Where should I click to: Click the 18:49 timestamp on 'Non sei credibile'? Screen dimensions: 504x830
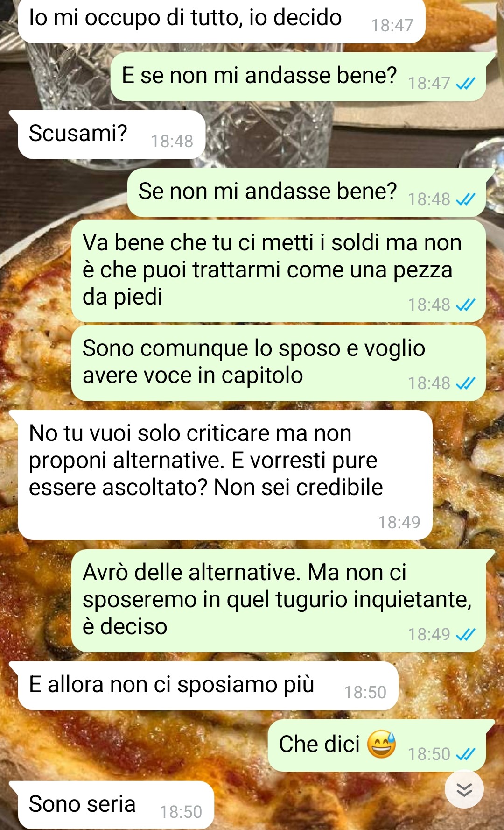399,523
